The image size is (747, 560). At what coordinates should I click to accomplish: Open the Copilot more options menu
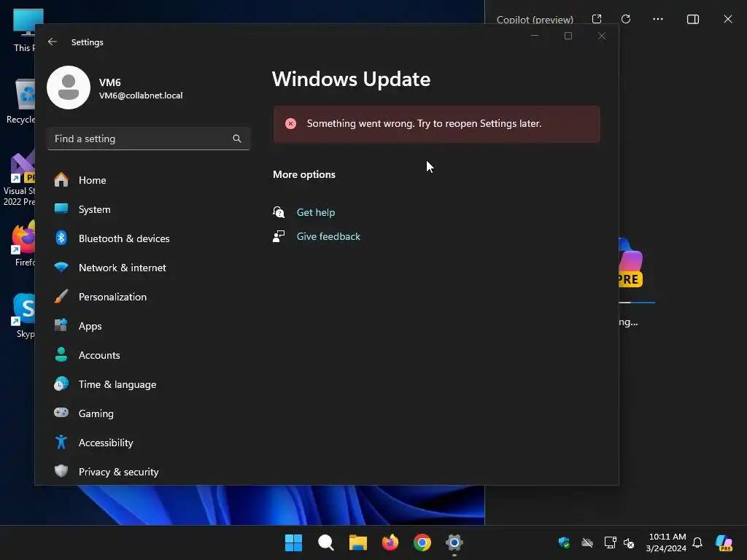coord(658,19)
